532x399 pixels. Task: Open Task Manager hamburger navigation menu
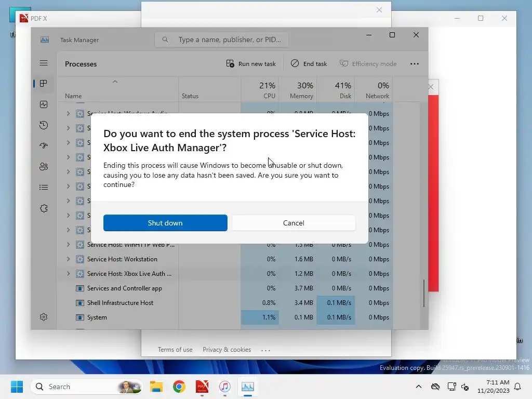(x=44, y=63)
